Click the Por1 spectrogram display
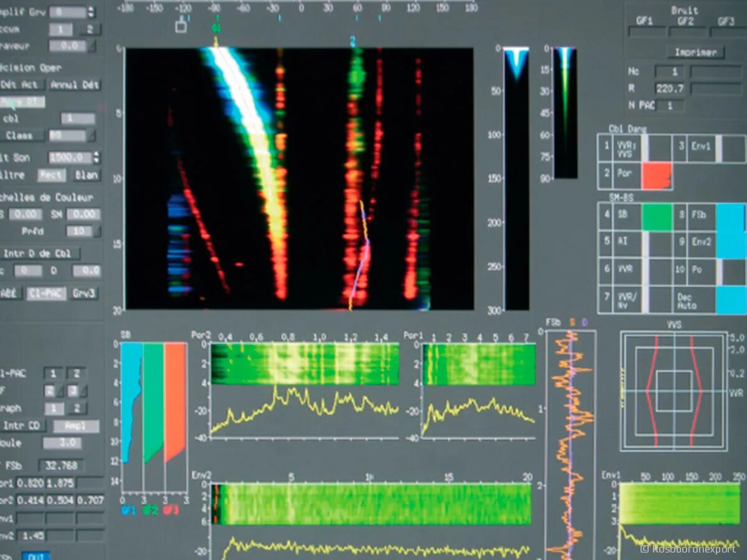The height and width of the screenshot is (560, 747). (479, 364)
